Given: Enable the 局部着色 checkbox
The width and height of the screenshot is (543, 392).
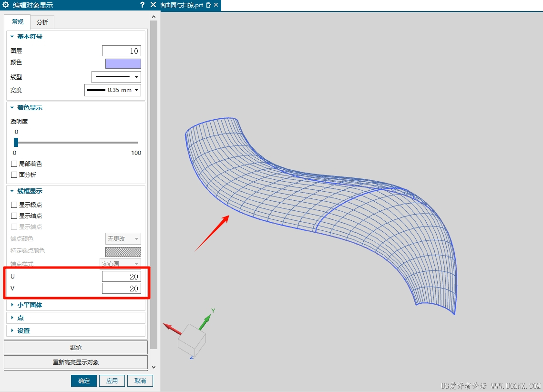Looking at the screenshot, I should [x=14, y=164].
